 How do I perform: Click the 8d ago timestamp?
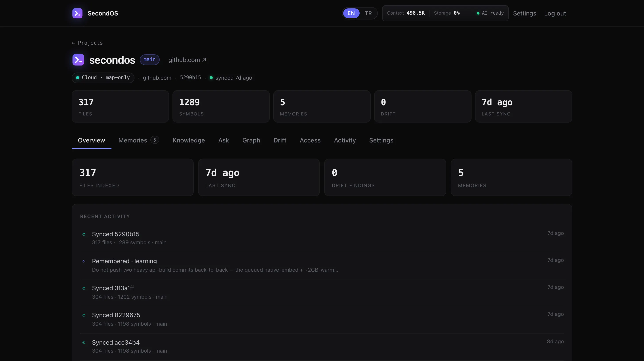click(555, 342)
